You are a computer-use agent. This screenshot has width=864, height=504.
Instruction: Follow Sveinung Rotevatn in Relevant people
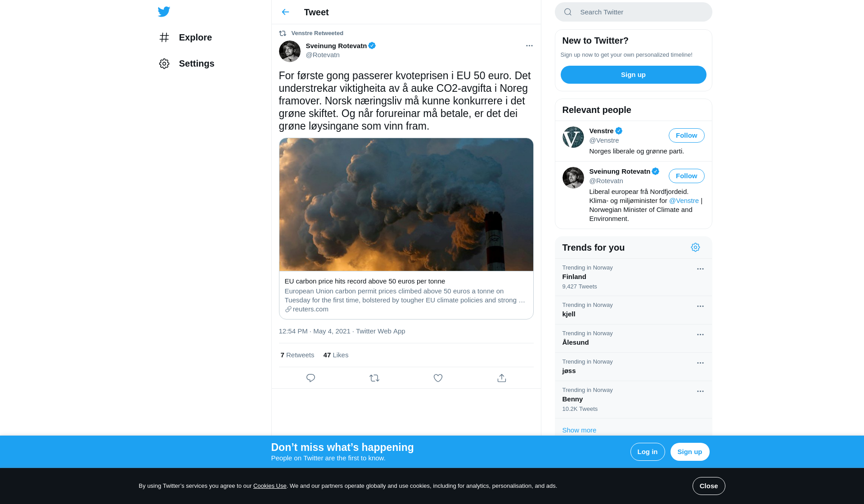[x=687, y=176]
